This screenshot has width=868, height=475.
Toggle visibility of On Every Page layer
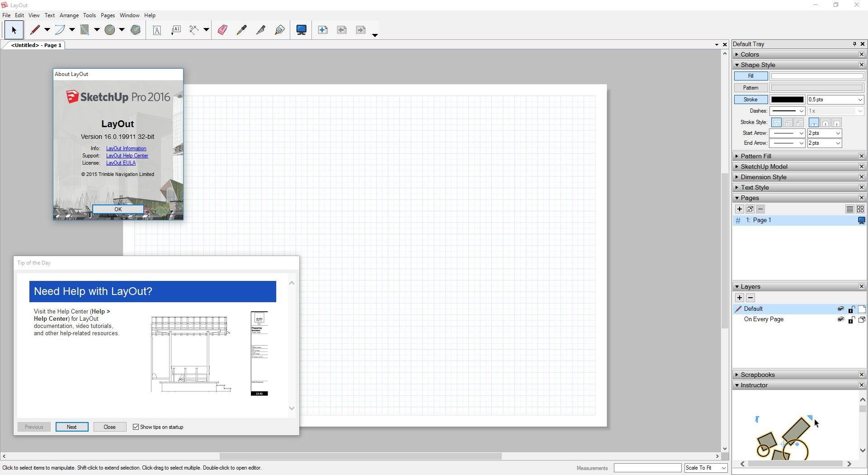click(x=840, y=319)
